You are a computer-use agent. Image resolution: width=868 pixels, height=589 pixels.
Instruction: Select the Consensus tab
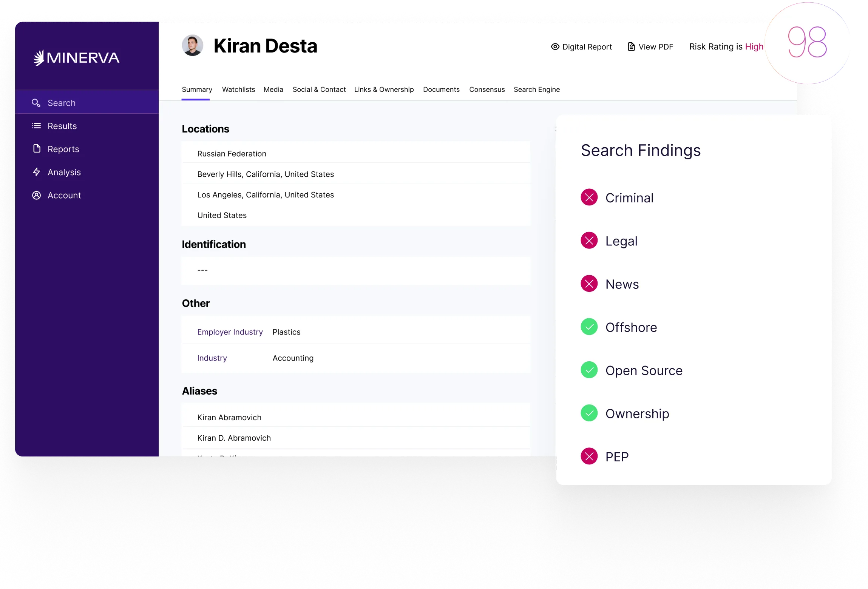click(x=487, y=89)
